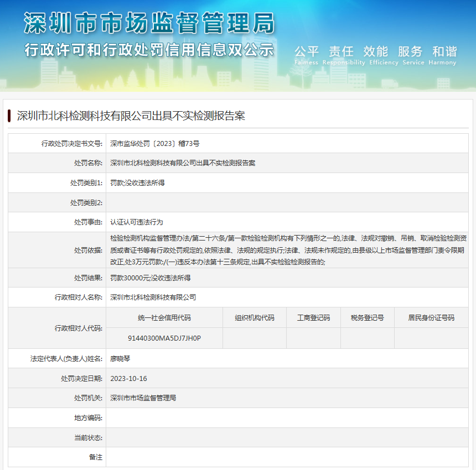Viewport: 476px width, 470px height.
Task: Click the 统一社会信用代码 column header
Action: (164, 317)
